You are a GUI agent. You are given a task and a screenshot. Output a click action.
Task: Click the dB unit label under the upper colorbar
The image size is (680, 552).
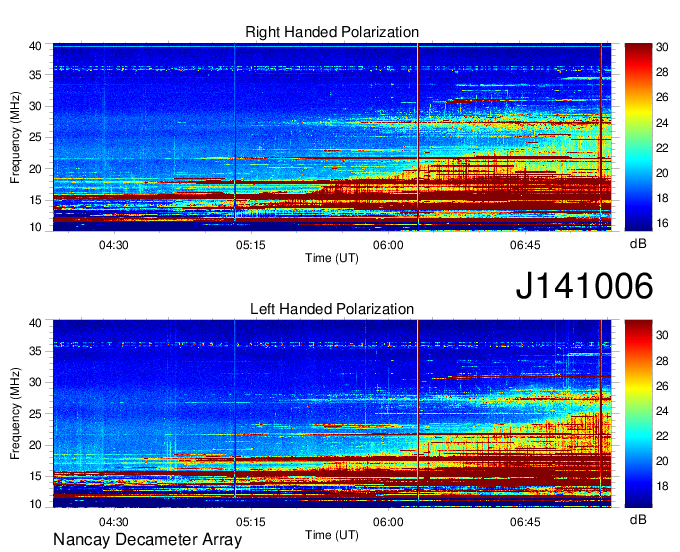pyautogui.click(x=638, y=243)
